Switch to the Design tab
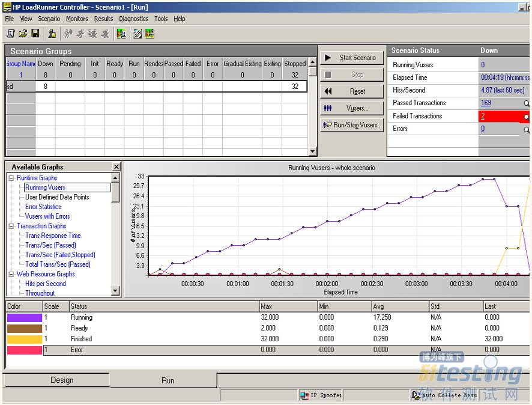 pos(56,380)
